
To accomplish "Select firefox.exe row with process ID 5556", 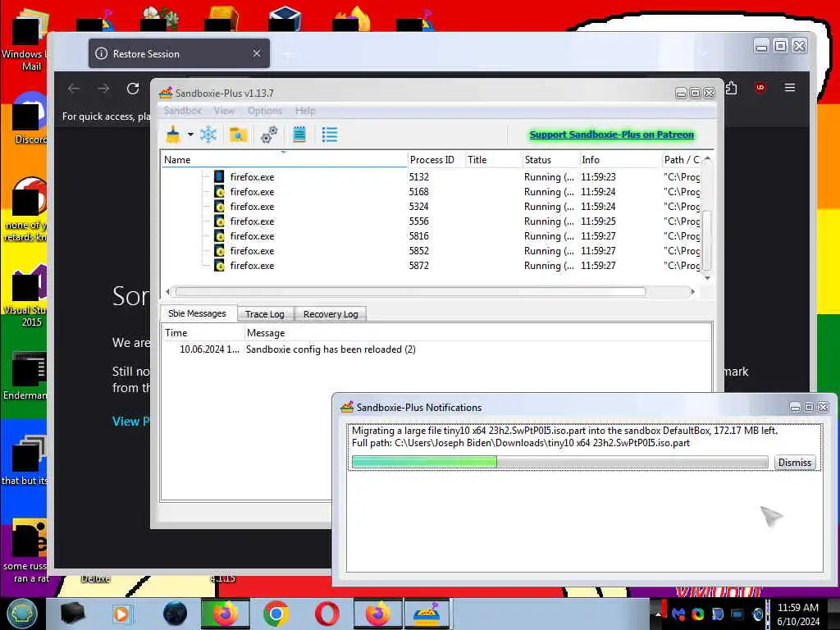I will pos(431,221).
